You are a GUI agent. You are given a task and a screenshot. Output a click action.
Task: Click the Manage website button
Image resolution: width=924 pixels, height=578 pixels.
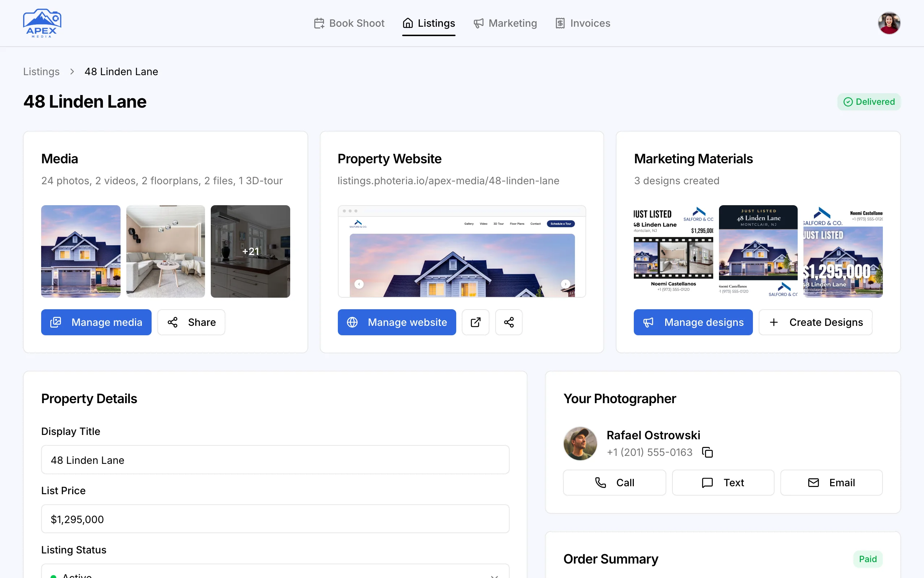click(397, 322)
